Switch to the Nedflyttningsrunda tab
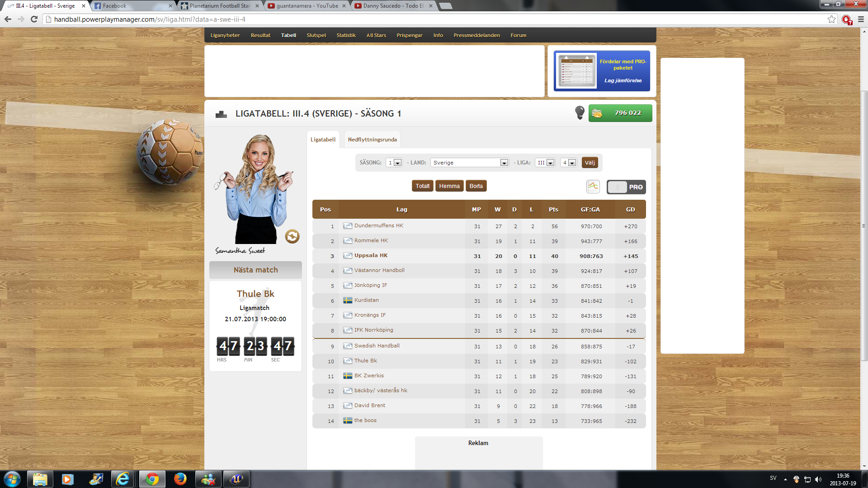868x488 pixels. point(372,140)
